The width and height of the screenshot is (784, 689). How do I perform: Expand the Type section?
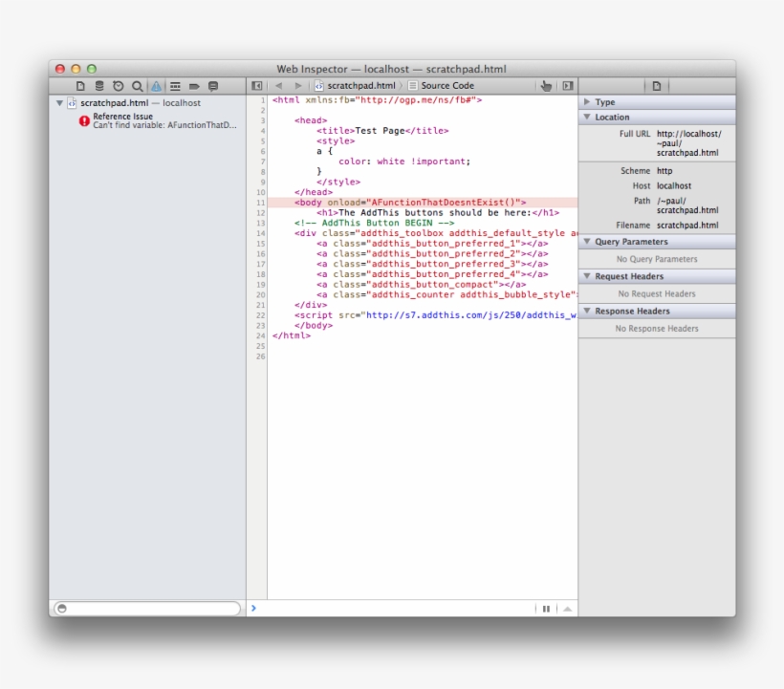(x=587, y=102)
